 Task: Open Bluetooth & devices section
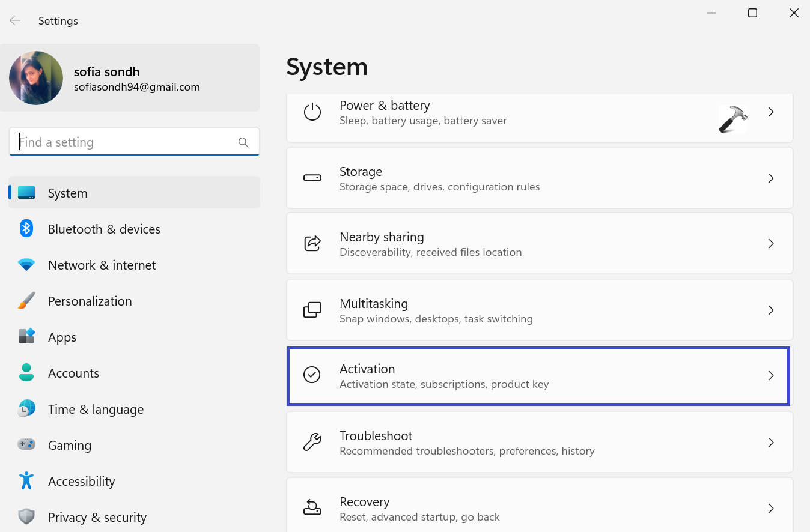(x=104, y=229)
